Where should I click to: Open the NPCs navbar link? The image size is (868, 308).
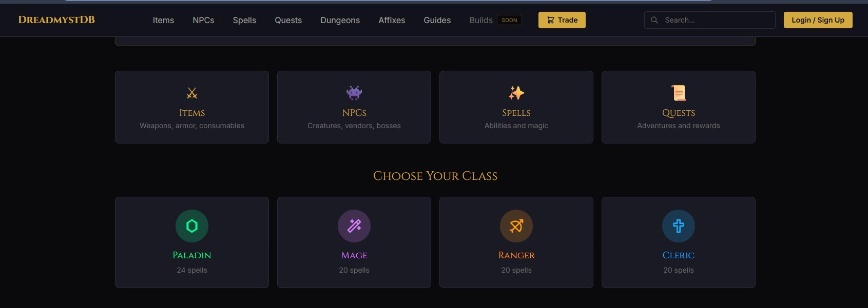[x=203, y=20]
